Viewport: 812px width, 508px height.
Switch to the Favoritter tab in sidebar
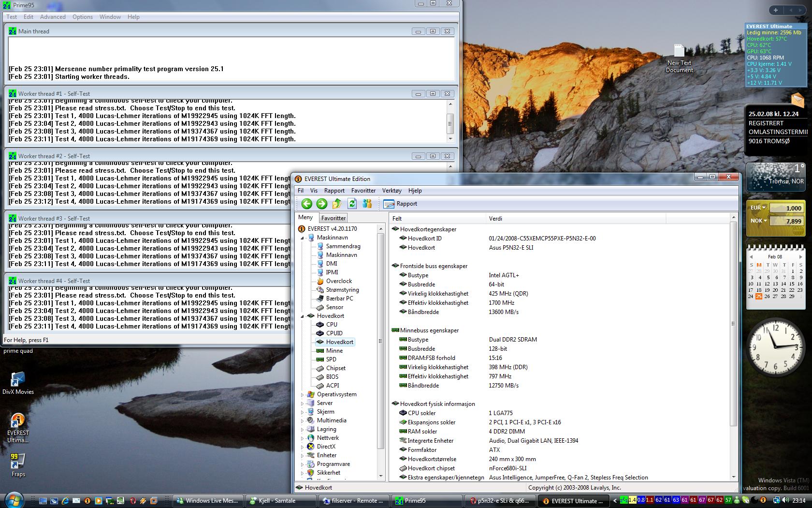[x=333, y=218]
